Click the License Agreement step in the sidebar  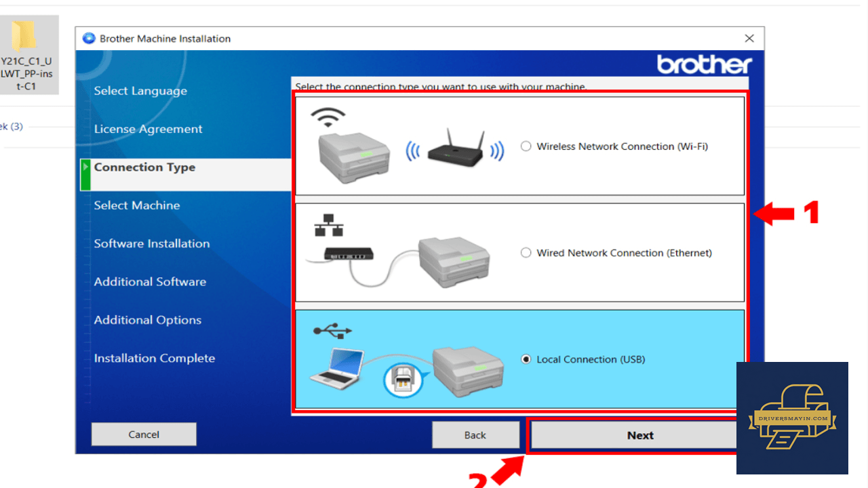[149, 129]
